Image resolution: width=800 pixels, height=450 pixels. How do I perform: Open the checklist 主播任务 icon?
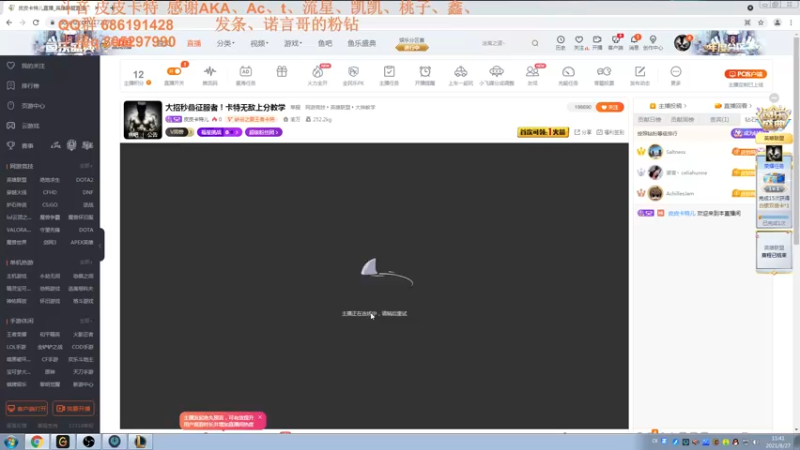(389, 71)
